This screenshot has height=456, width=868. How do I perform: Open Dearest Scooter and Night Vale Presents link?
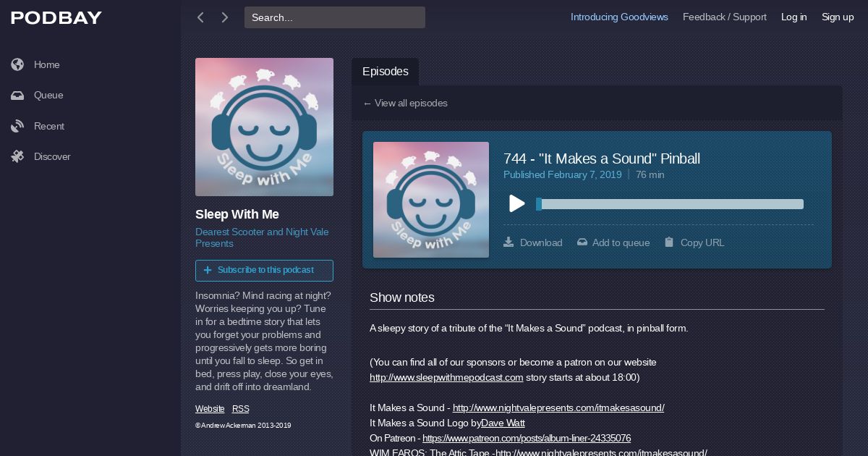(x=262, y=237)
